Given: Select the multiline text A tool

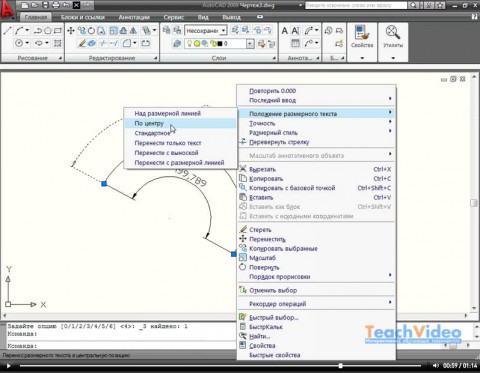Looking at the screenshot, I should click(x=284, y=31).
